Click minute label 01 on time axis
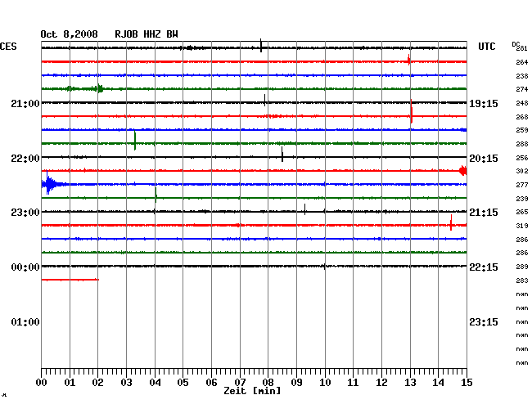 (x=70, y=383)
